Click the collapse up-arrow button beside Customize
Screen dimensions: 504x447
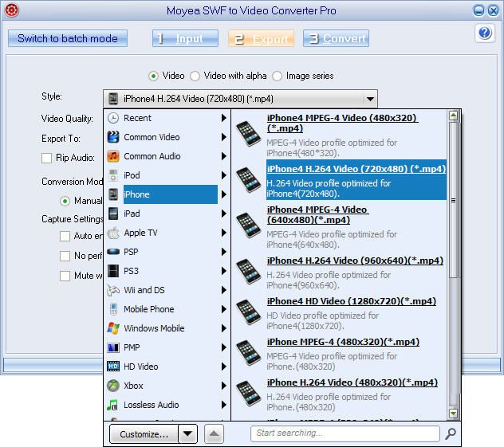tap(214, 433)
